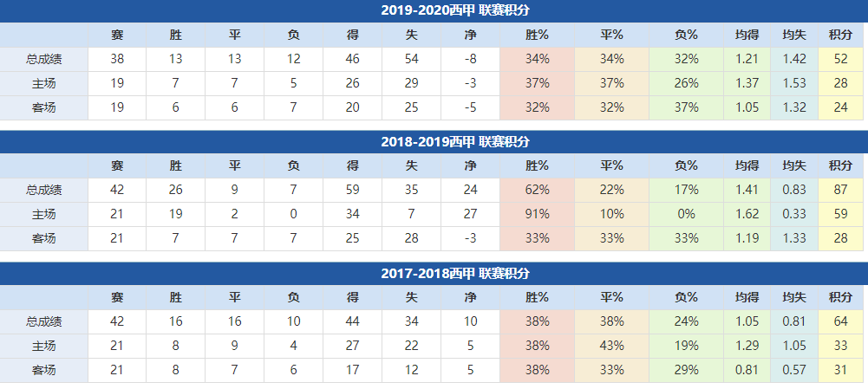
Task: Click 胜% column header in 2019-2020 table
Action: (537, 36)
